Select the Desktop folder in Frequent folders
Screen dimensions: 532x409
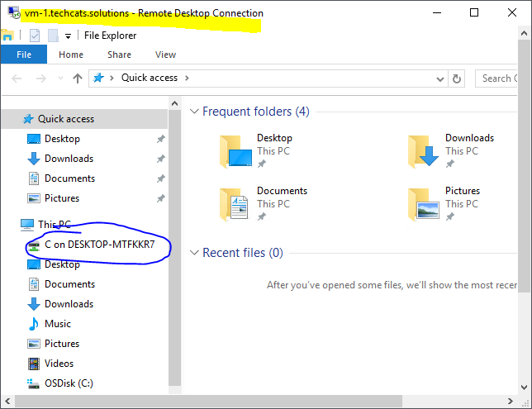coord(256,150)
